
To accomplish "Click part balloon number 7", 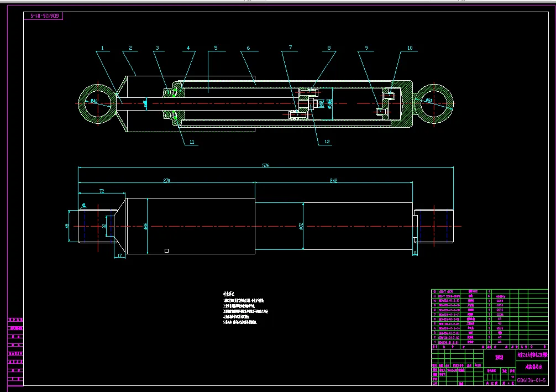I will coord(290,47).
